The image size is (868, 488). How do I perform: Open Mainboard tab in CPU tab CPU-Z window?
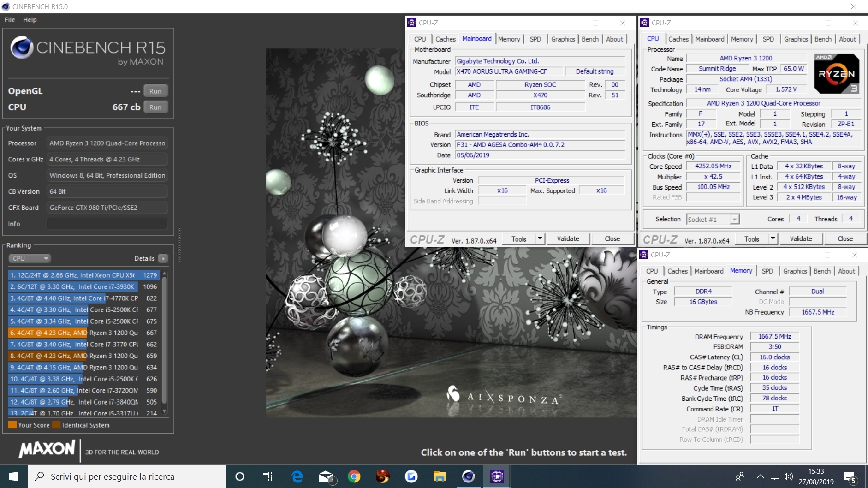coord(710,39)
